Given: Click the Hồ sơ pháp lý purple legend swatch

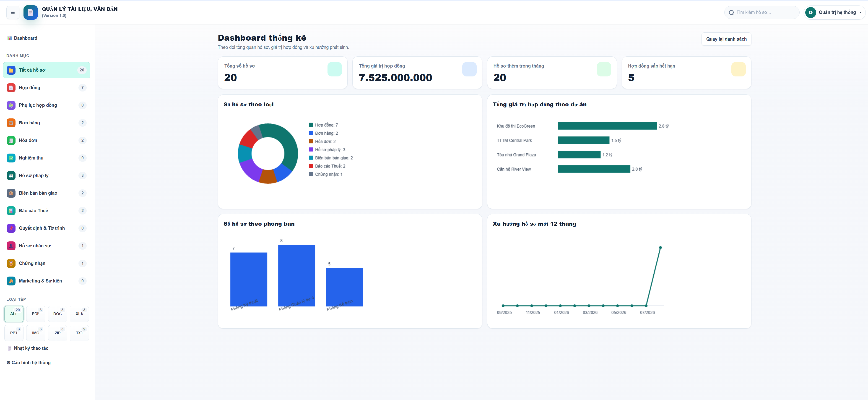Looking at the screenshot, I should (x=311, y=150).
